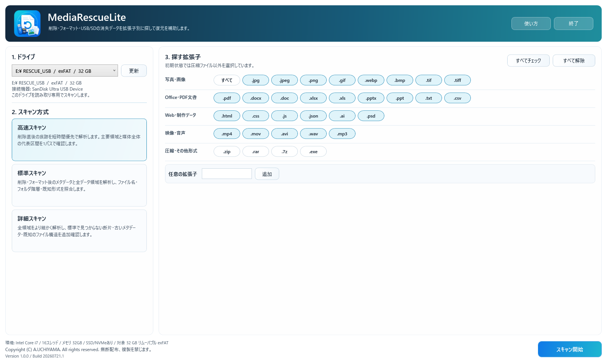Toggle the .mp4 extension chip
Screen dimensions: 607x364
coord(227,134)
